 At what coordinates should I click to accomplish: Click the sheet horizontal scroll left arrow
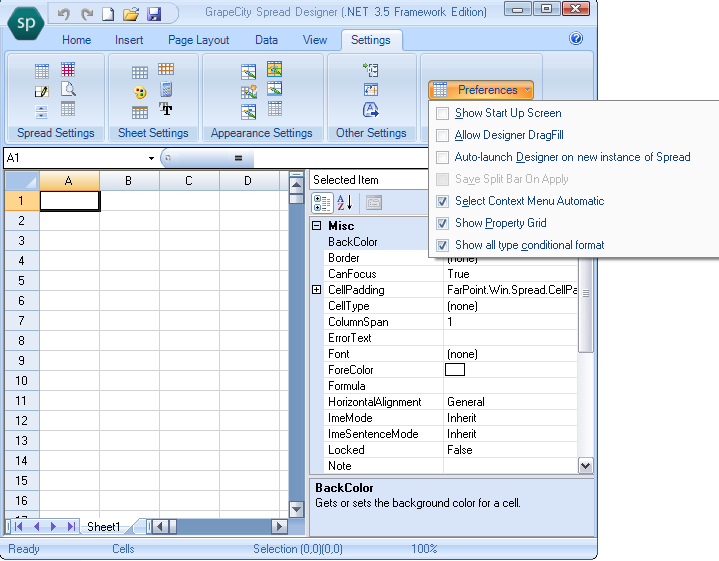[159, 526]
